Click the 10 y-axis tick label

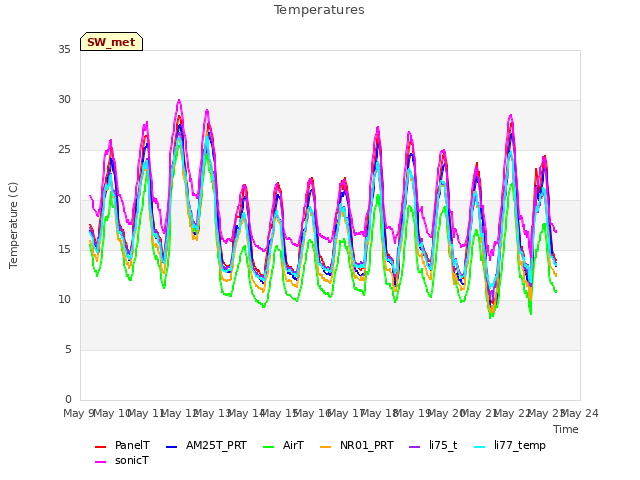click(x=64, y=300)
